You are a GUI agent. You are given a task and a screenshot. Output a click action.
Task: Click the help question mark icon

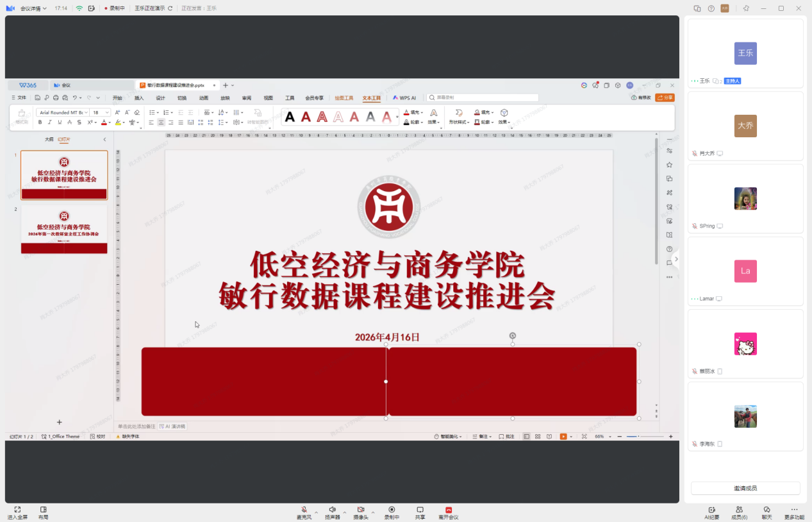711,8
